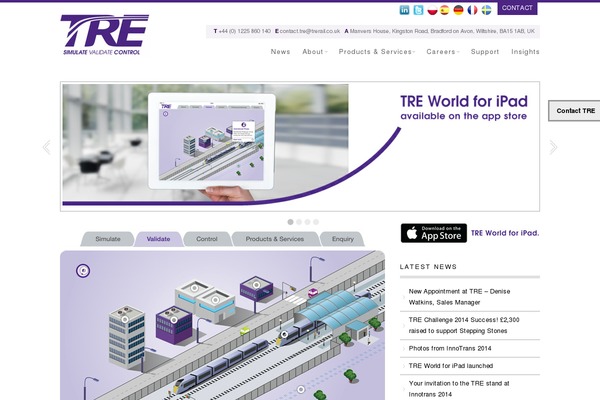
Task: Switch to the Control tab
Action: click(x=207, y=239)
